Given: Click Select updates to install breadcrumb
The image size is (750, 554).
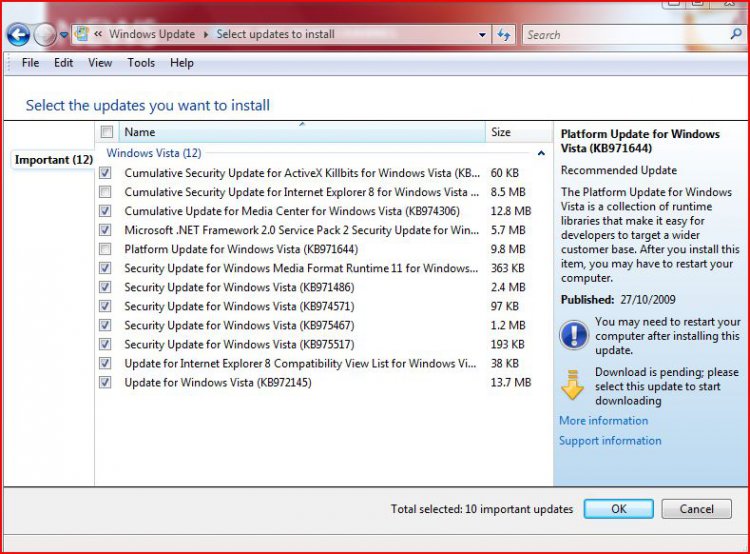Looking at the screenshot, I should pos(276,34).
